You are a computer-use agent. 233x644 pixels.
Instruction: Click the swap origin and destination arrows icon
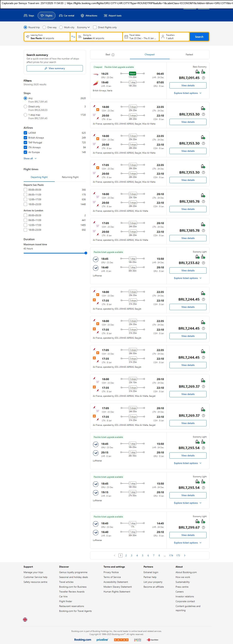pyautogui.click(x=73, y=37)
